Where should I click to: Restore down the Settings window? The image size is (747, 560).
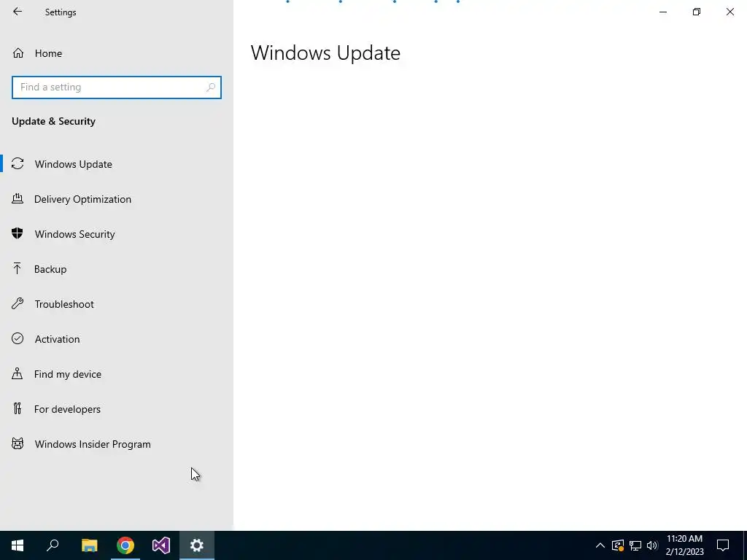click(x=697, y=12)
